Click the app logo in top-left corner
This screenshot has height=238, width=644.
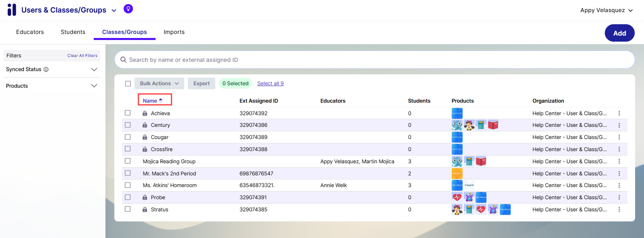coord(12,10)
